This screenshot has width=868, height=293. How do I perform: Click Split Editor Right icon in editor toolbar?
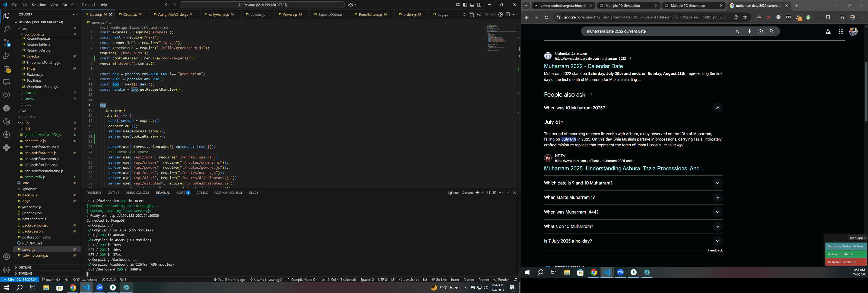(508, 14)
